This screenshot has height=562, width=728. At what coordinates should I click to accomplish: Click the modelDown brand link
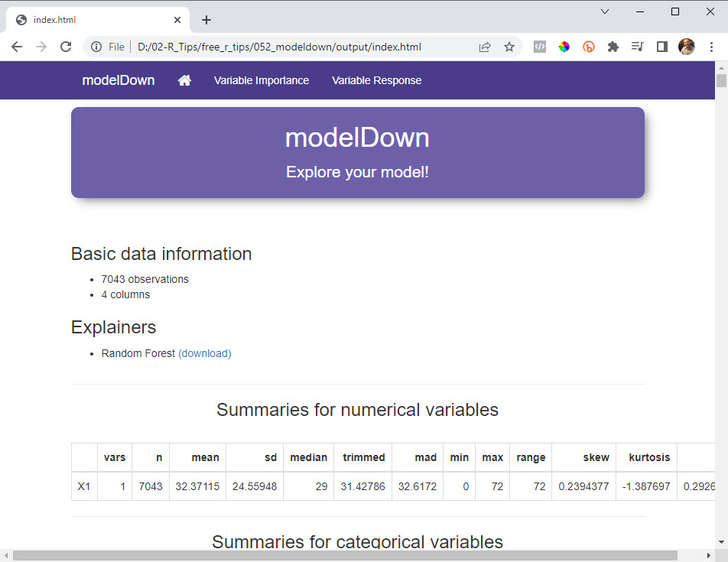(119, 80)
